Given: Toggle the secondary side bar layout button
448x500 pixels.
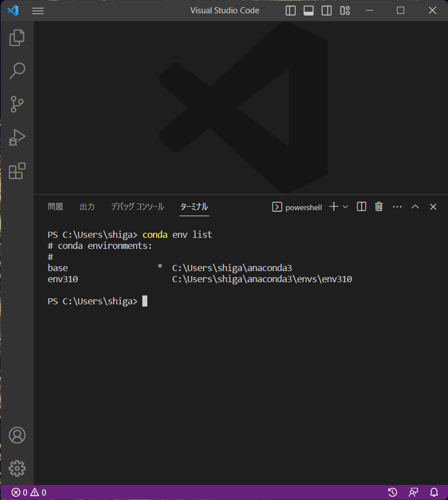Looking at the screenshot, I should coord(327,11).
